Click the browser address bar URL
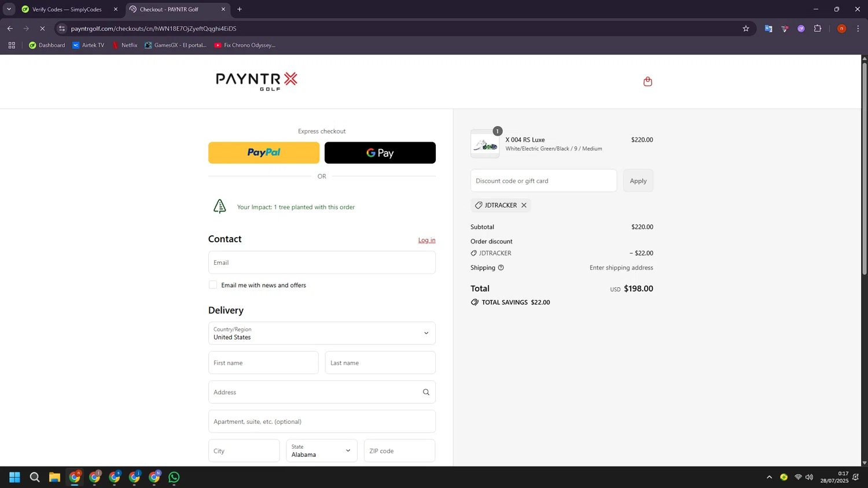The image size is (868, 488). tap(153, 28)
